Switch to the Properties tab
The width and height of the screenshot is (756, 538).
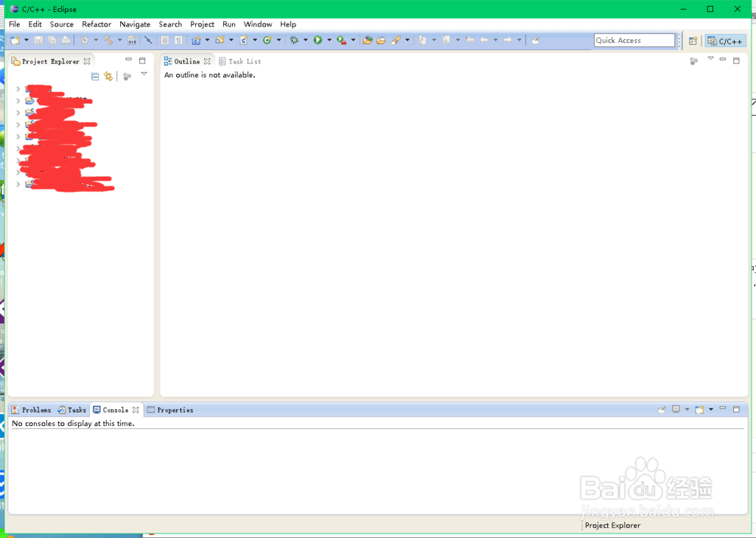pos(170,409)
